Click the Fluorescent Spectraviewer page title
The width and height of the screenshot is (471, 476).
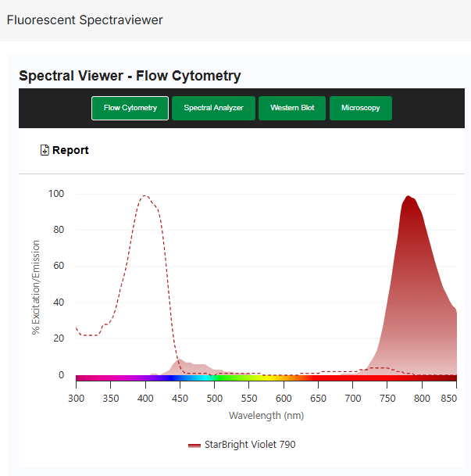pos(84,20)
